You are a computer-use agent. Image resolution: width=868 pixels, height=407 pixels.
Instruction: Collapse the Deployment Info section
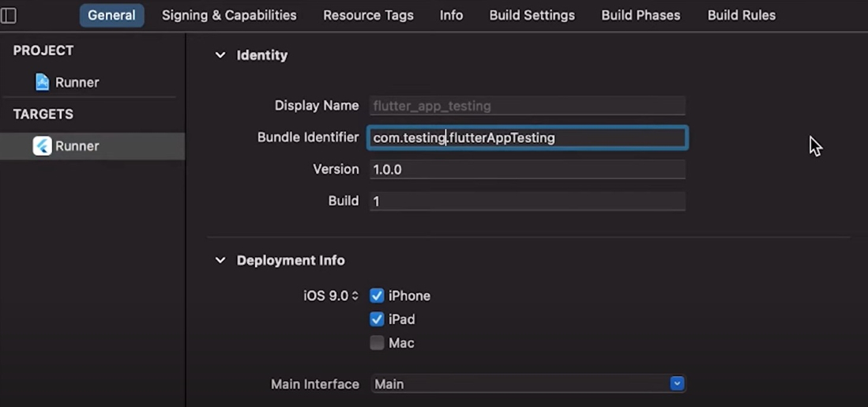pyautogui.click(x=220, y=260)
